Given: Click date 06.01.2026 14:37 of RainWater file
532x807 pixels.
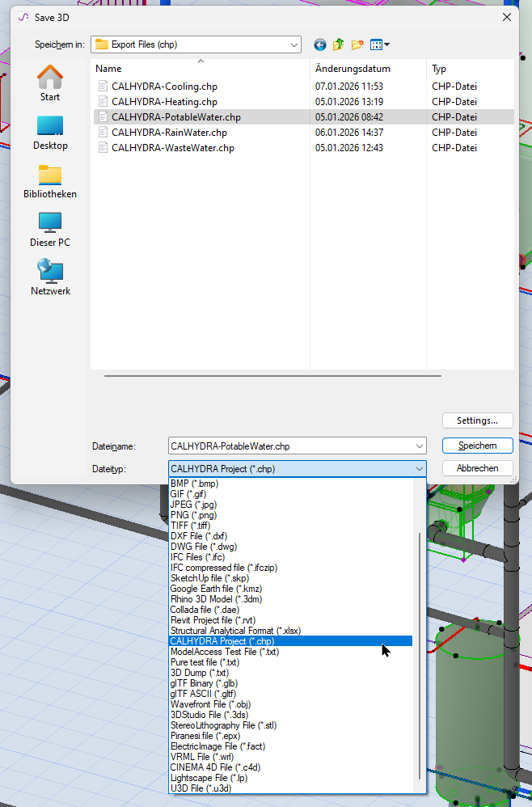Looking at the screenshot, I should click(x=349, y=133).
